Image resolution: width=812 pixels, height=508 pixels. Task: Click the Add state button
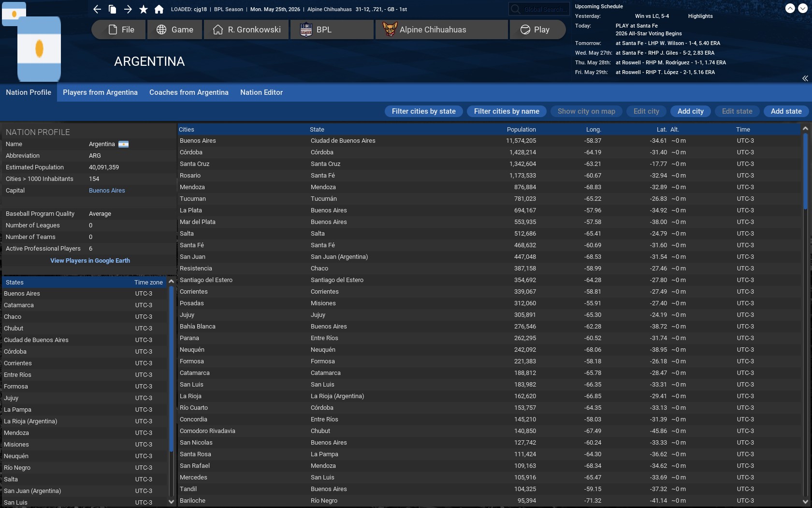[x=786, y=111]
